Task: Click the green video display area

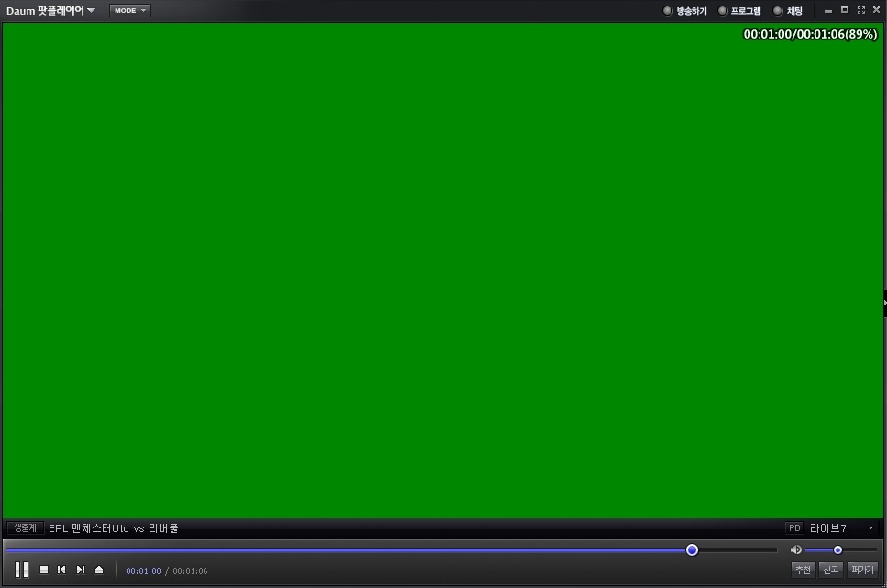Action: point(442,270)
